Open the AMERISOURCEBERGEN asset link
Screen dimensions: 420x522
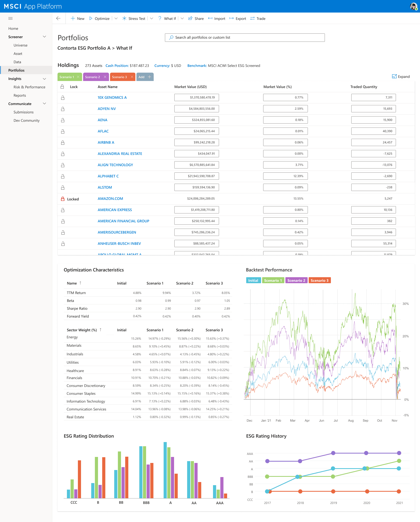coord(117,232)
